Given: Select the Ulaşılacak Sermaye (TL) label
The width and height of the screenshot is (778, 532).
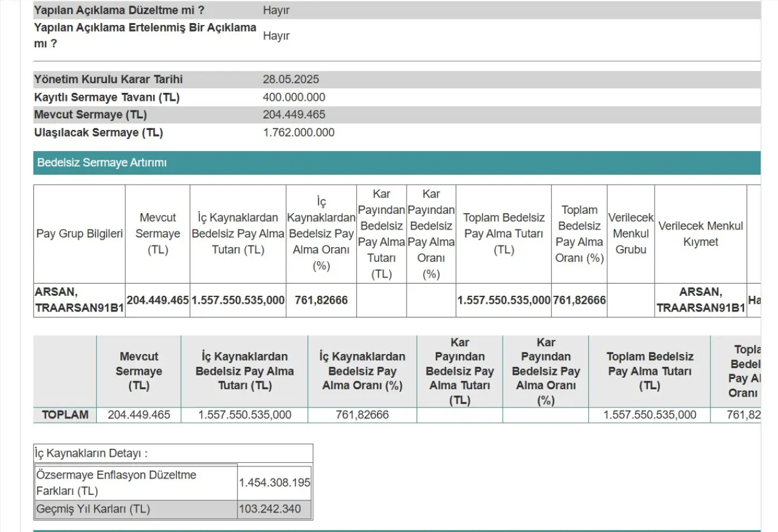Looking at the screenshot, I should 98,132.
